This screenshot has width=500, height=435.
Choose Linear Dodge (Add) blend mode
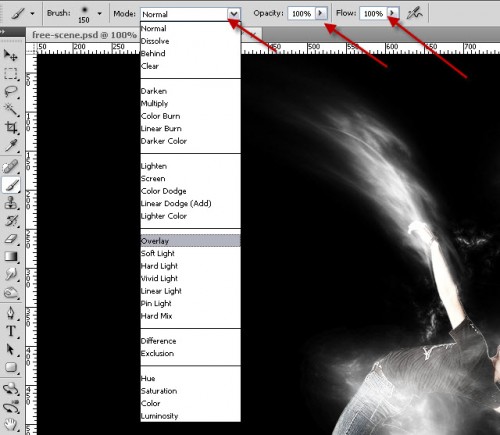(x=190, y=204)
